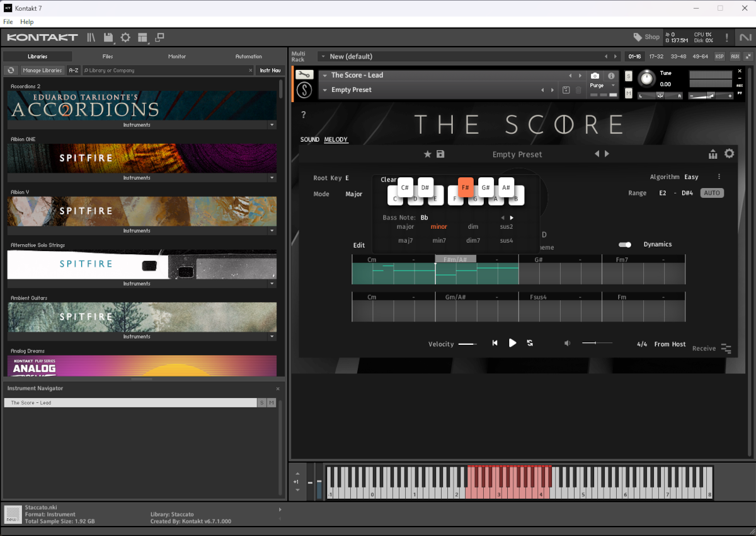Refresh the libraries list
This screenshot has height=536, width=756.
click(11, 71)
